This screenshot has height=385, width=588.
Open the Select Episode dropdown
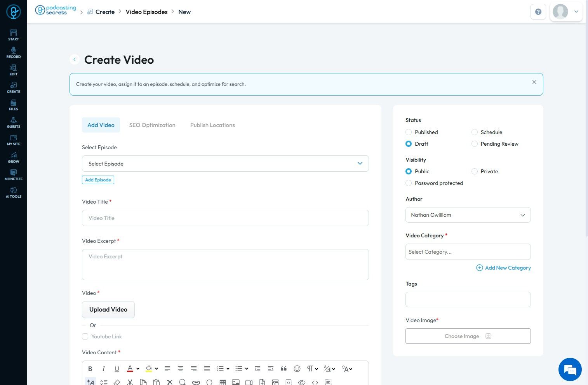tap(225, 164)
